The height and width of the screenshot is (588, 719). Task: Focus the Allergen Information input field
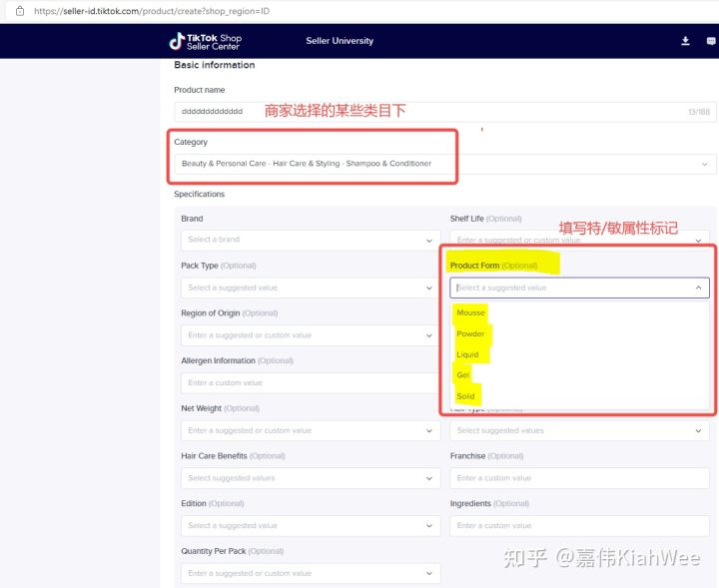[x=311, y=383]
